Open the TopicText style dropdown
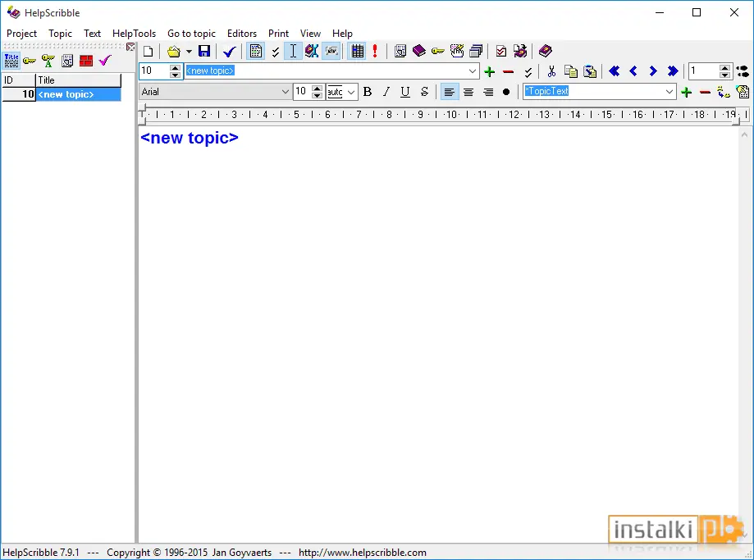This screenshot has width=754, height=560. pyautogui.click(x=669, y=91)
